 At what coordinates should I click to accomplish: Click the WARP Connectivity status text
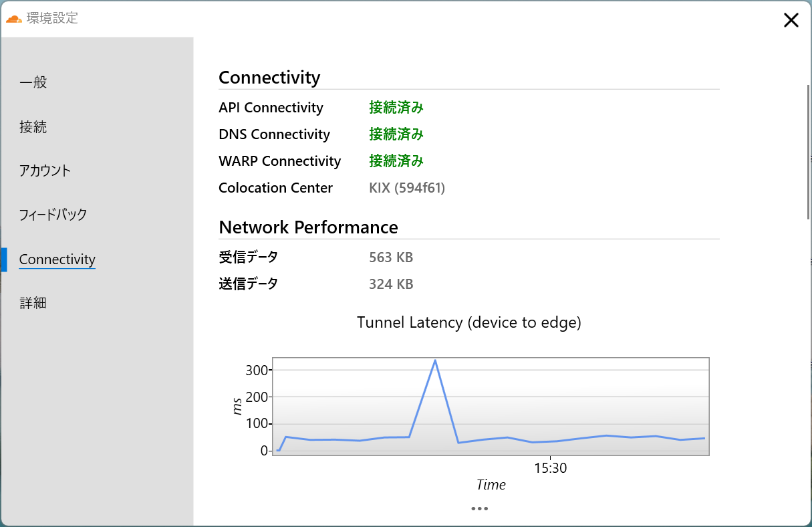396,161
